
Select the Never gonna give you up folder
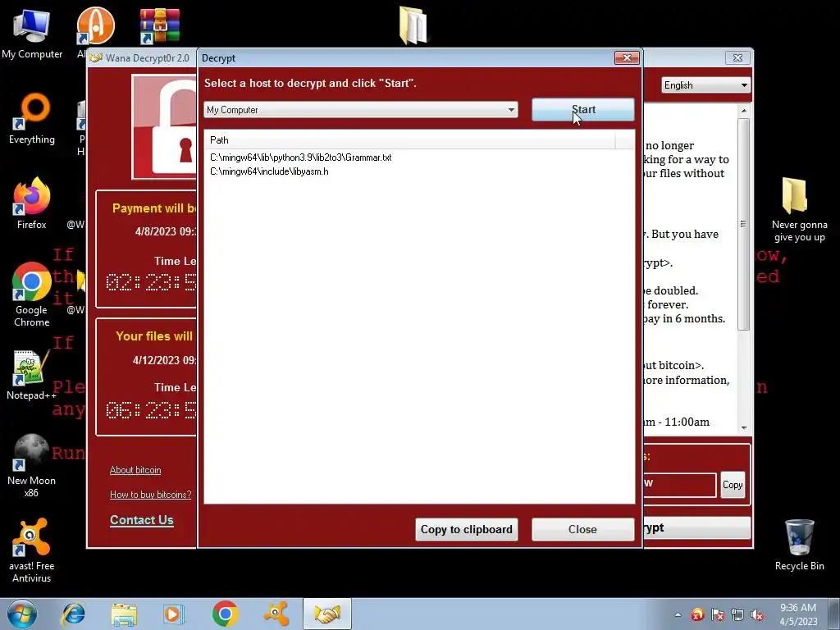pyautogui.click(x=799, y=210)
